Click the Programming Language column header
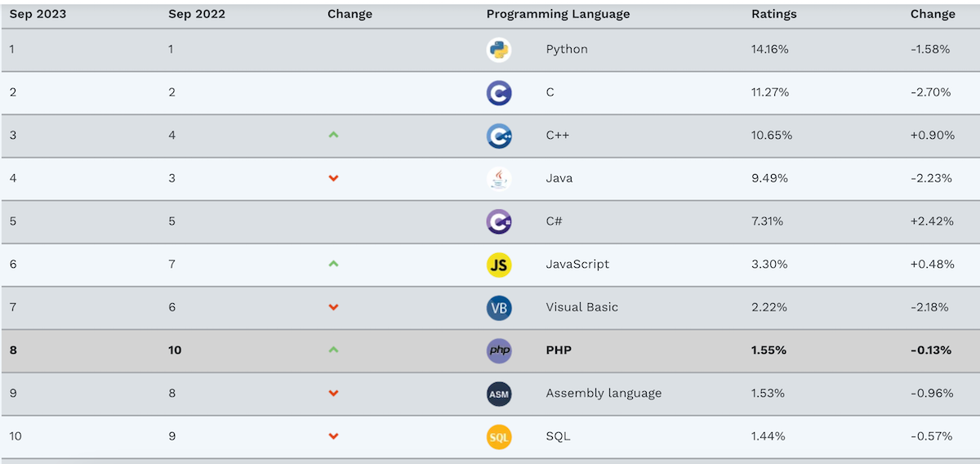The width and height of the screenshot is (980, 464). (x=558, y=14)
